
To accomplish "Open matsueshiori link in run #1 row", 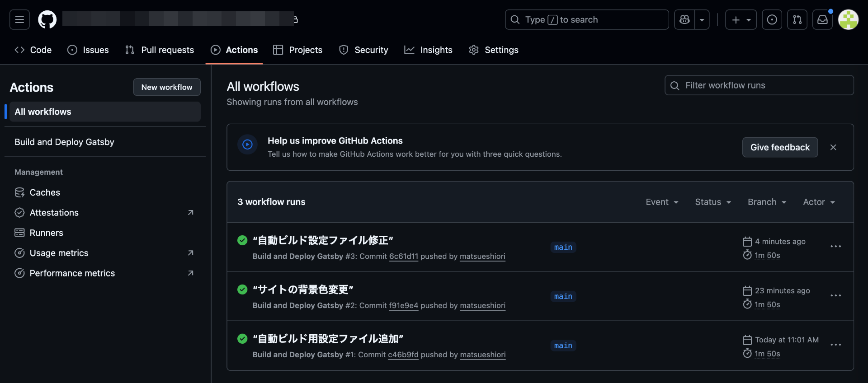I will click(x=483, y=355).
